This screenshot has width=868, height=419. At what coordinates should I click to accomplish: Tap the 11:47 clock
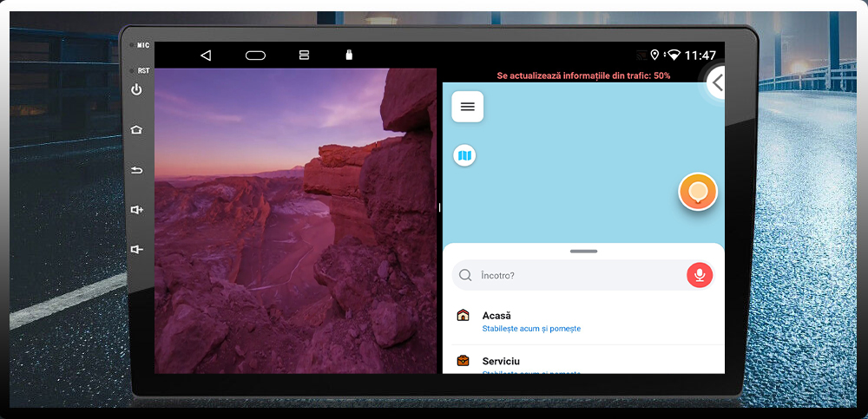700,56
